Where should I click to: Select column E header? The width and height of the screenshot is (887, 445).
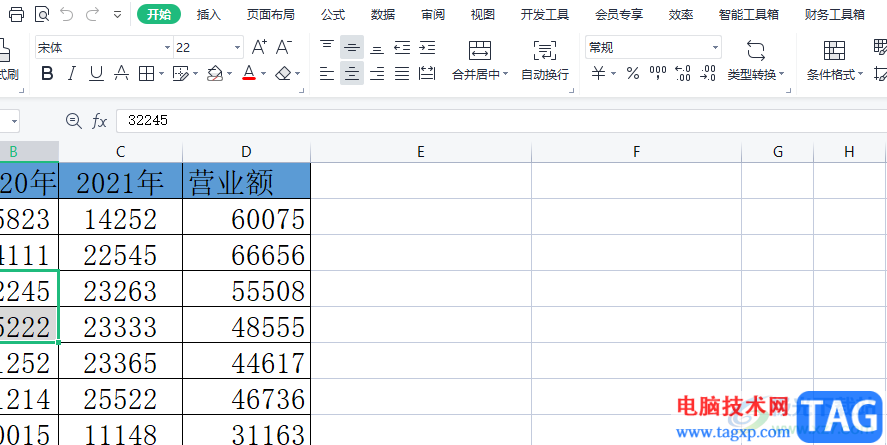pyautogui.click(x=421, y=152)
